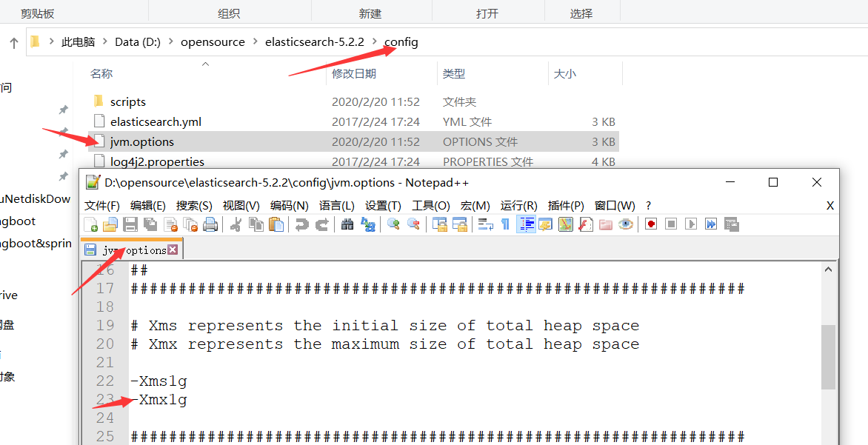Viewport: 868px width, 445px height.
Task: Click the editor scrollbar up arrow
Action: [828, 270]
